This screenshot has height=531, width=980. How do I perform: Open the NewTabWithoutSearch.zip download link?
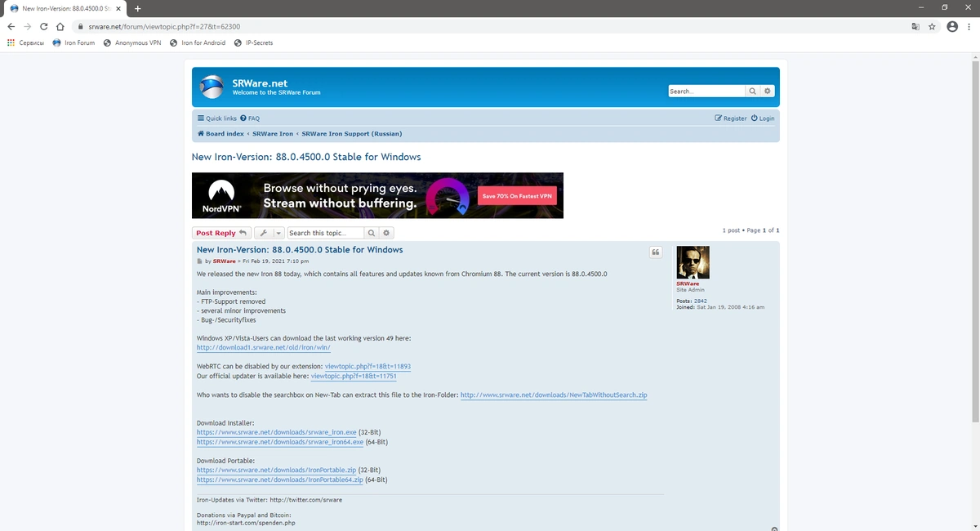tap(554, 395)
